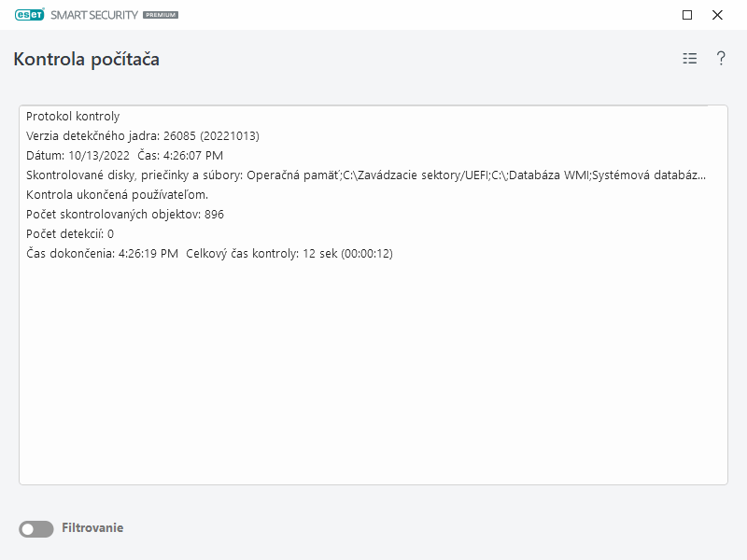Select the SMART SECURITY PREMIUM branding text
Image resolution: width=747 pixels, height=560 pixels.
click(112, 15)
